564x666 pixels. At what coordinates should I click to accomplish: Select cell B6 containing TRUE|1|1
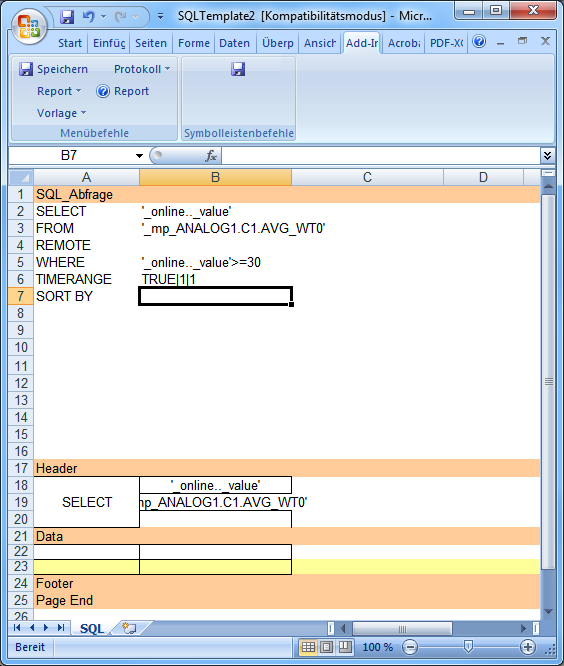click(215, 279)
